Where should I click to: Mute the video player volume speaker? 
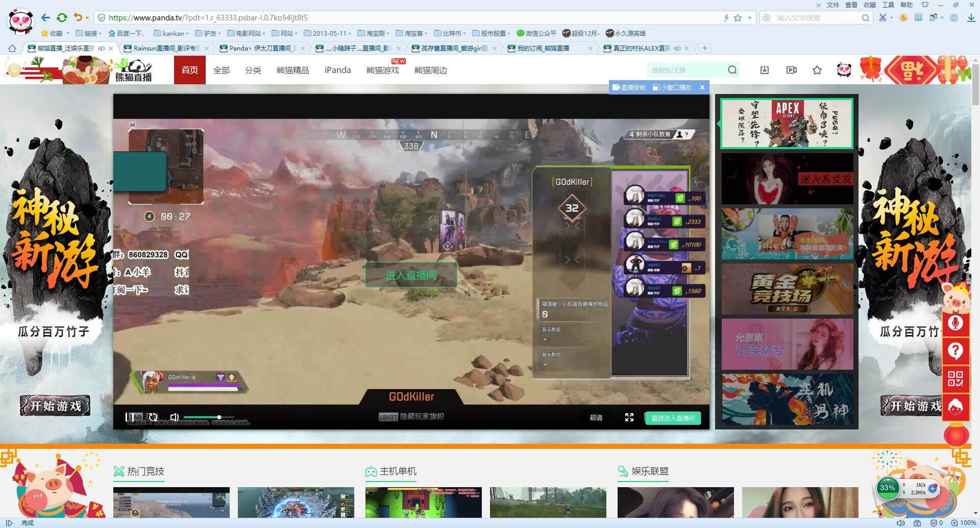pos(174,417)
